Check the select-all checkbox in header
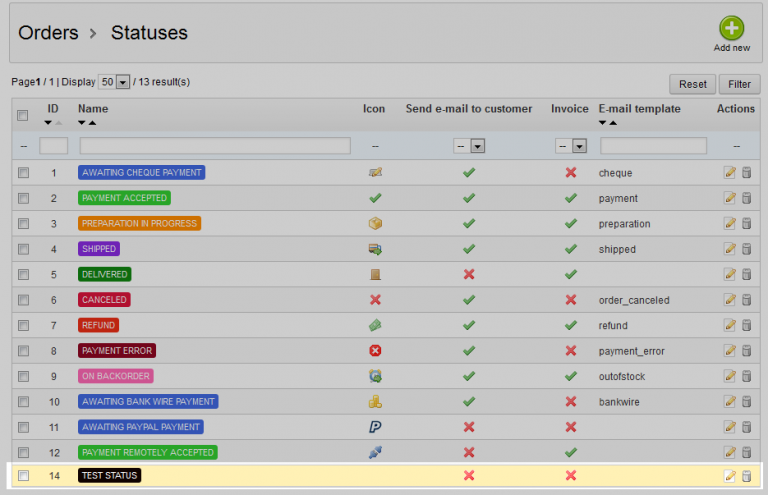Viewport: 768px width, 495px height. (23, 115)
